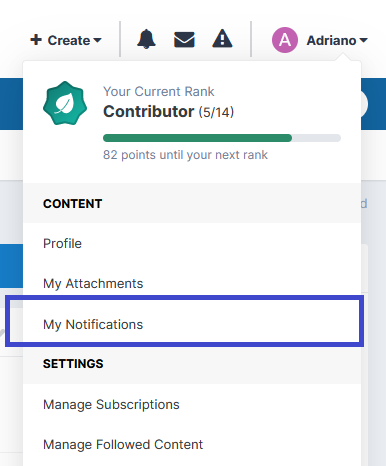The image size is (386, 466).
Task: Click the SETTINGS section header
Action: pyautogui.click(x=73, y=364)
